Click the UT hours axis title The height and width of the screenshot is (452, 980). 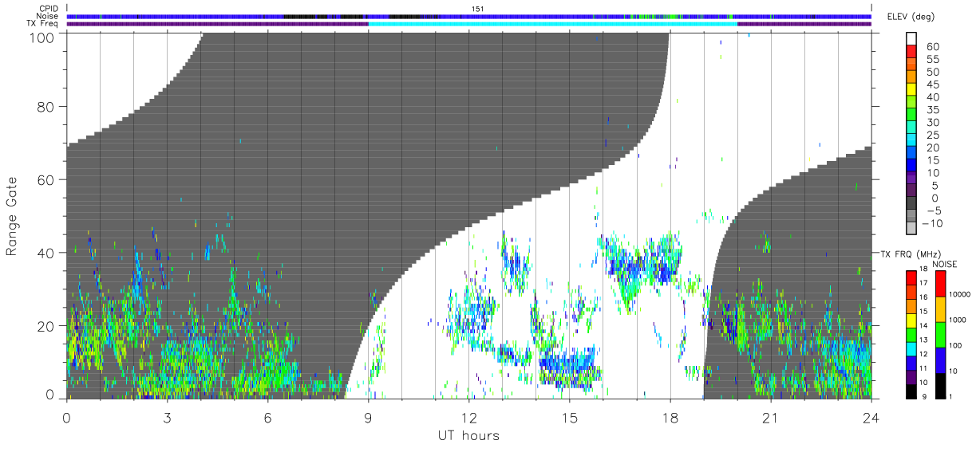pos(468,435)
